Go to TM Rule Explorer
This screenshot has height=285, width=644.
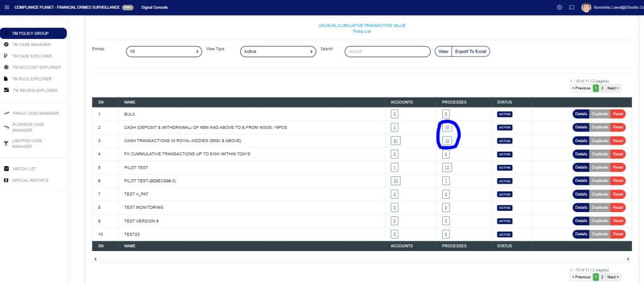click(x=31, y=79)
